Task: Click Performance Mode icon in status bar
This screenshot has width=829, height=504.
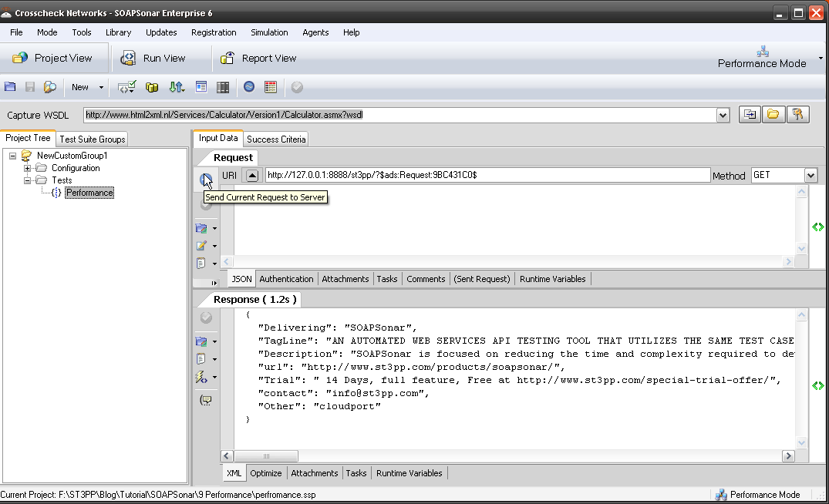Action: coord(720,495)
